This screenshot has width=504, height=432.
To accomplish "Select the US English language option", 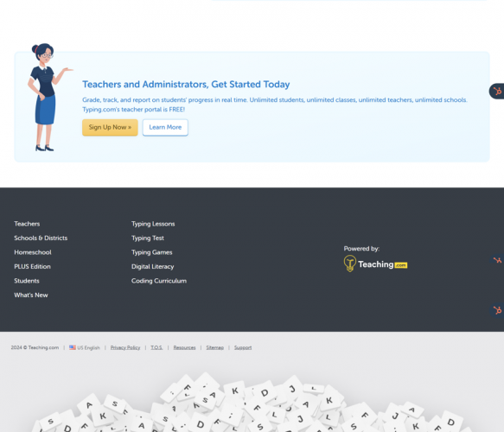I will coord(85,347).
